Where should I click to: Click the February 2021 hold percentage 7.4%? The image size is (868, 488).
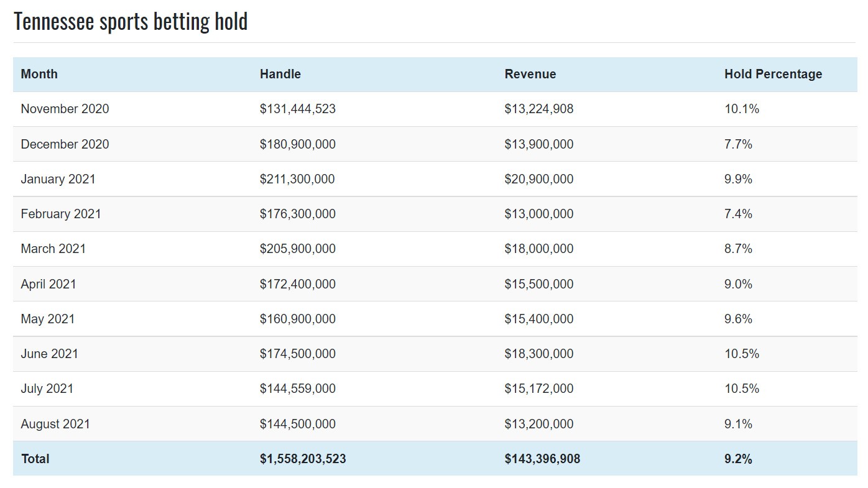(738, 214)
